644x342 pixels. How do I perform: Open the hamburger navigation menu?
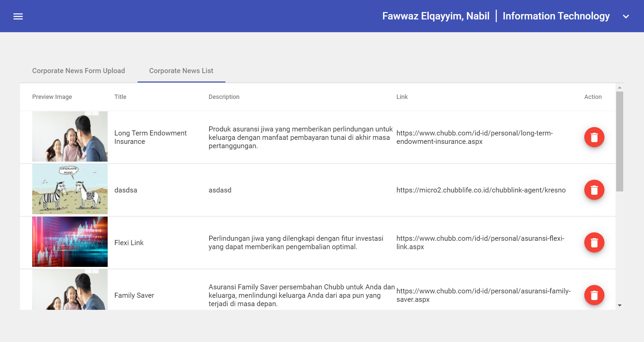[x=18, y=16]
